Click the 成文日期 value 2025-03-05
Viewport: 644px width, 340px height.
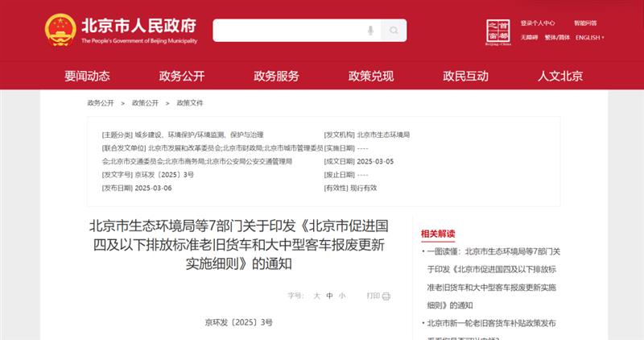(x=375, y=162)
